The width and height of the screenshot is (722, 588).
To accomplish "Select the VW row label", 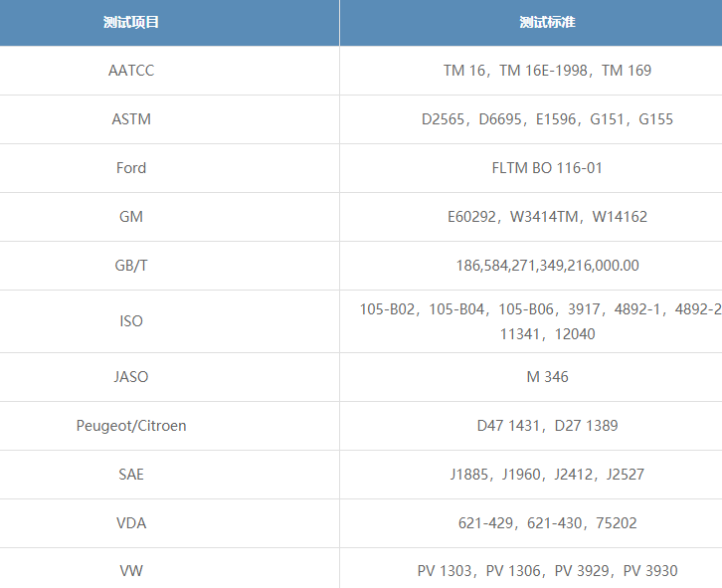I will pos(131,571).
